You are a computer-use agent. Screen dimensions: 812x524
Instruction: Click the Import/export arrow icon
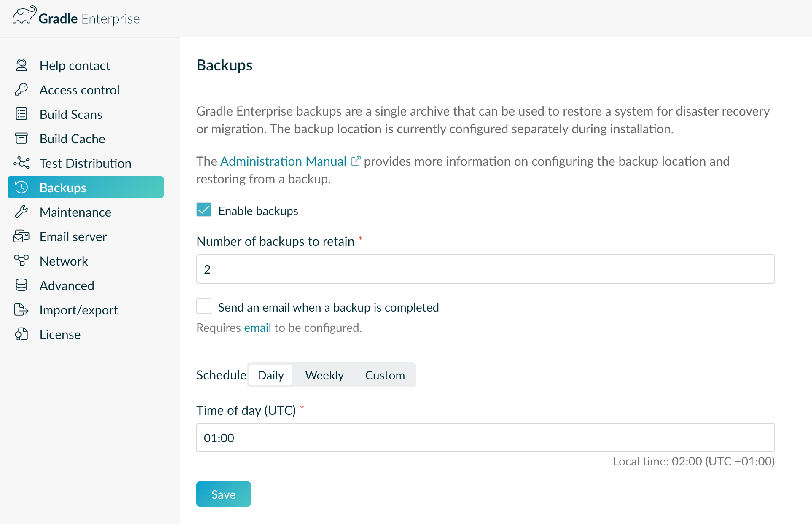(22, 310)
